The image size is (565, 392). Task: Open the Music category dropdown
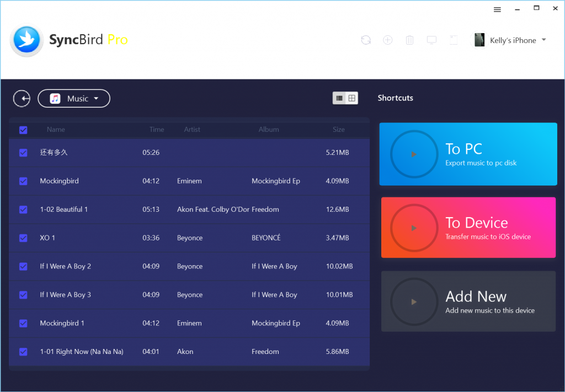pyautogui.click(x=74, y=98)
